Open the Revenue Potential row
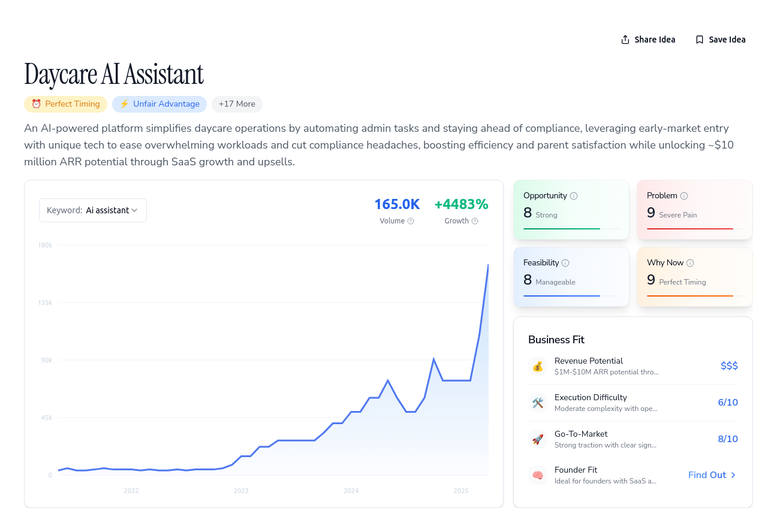The image size is (777, 532). pyautogui.click(x=633, y=366)
